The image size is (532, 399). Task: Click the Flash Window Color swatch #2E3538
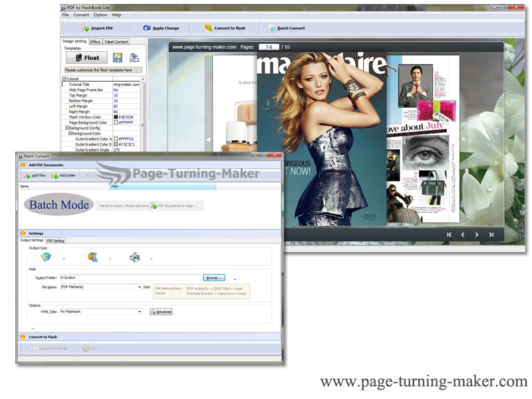[x=116, y=117]
